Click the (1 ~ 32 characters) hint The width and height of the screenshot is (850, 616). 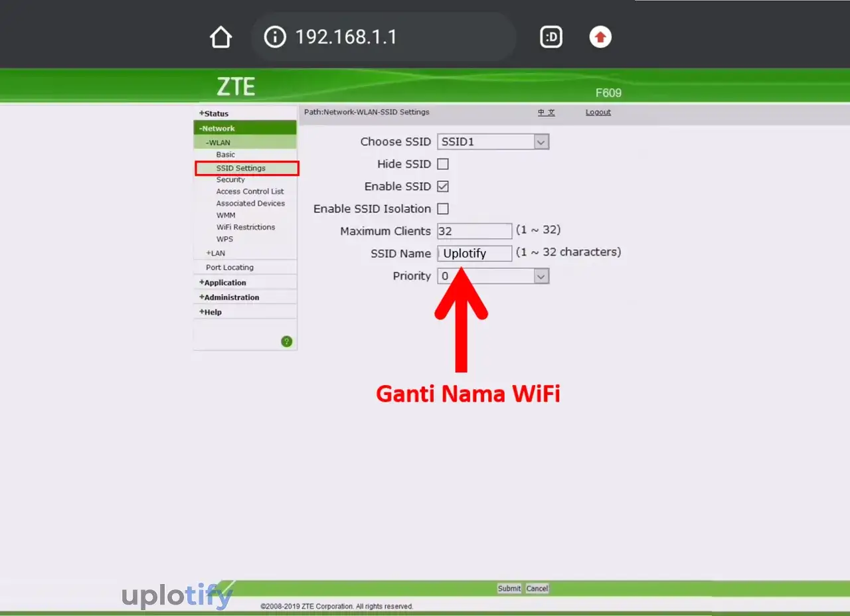point(568,252)
